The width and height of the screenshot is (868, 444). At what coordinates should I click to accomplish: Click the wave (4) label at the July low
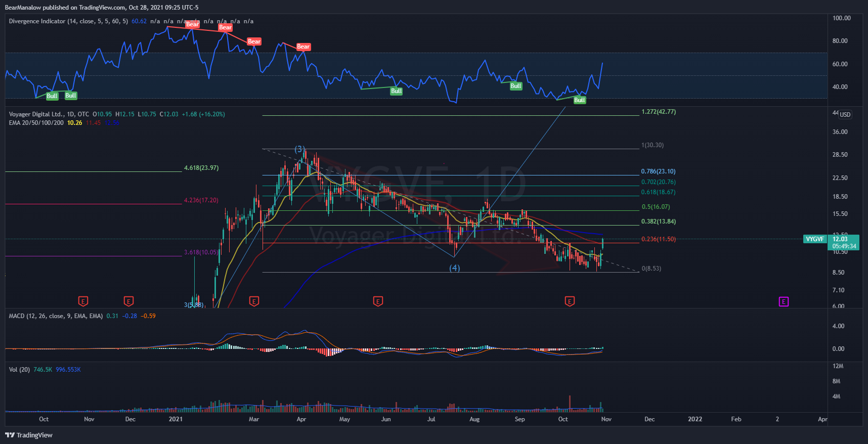455,268
